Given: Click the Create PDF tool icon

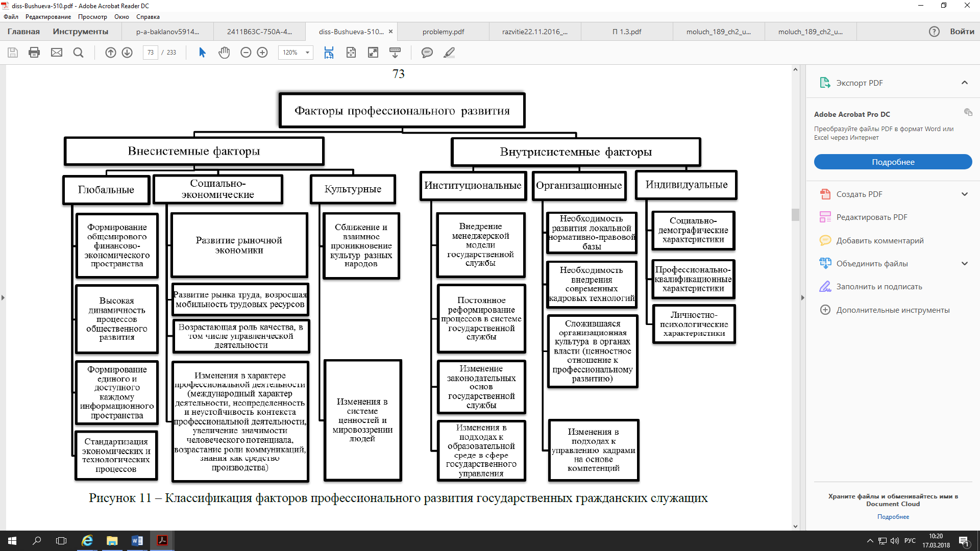Looking at the screenshot, I should pyautogui.click(x=825, y=194).
